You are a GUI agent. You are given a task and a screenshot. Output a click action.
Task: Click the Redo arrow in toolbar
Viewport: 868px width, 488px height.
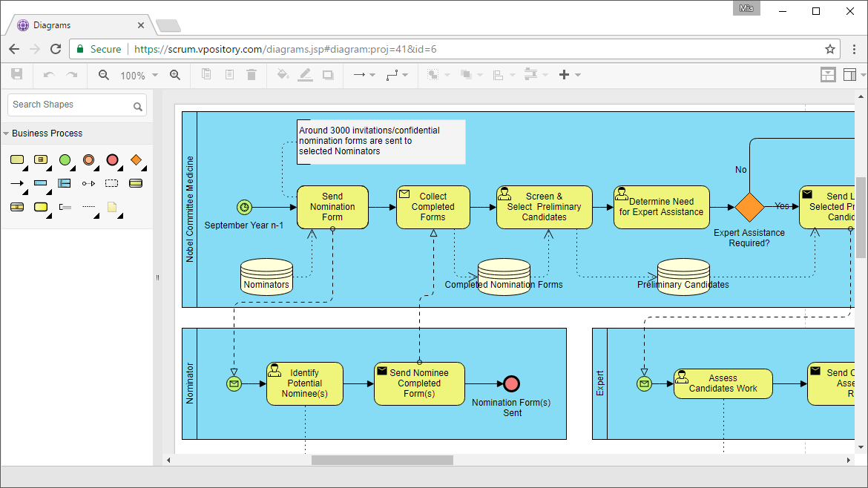coord(72,75)
